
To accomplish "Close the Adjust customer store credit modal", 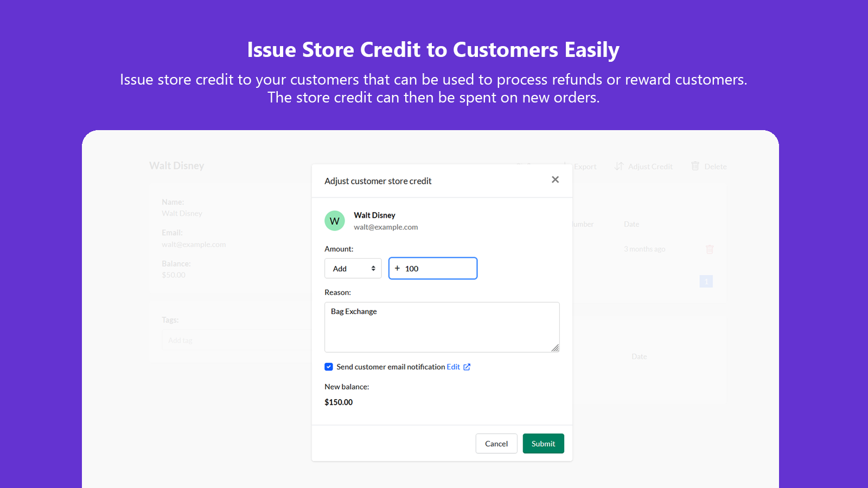I will pos(555,179).
